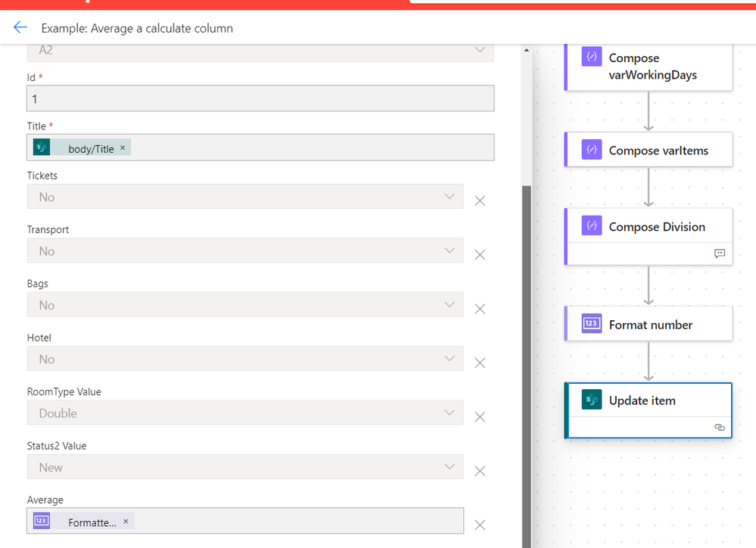
Task: Click the Status2 Value label
Action: [x=57, y=446]
